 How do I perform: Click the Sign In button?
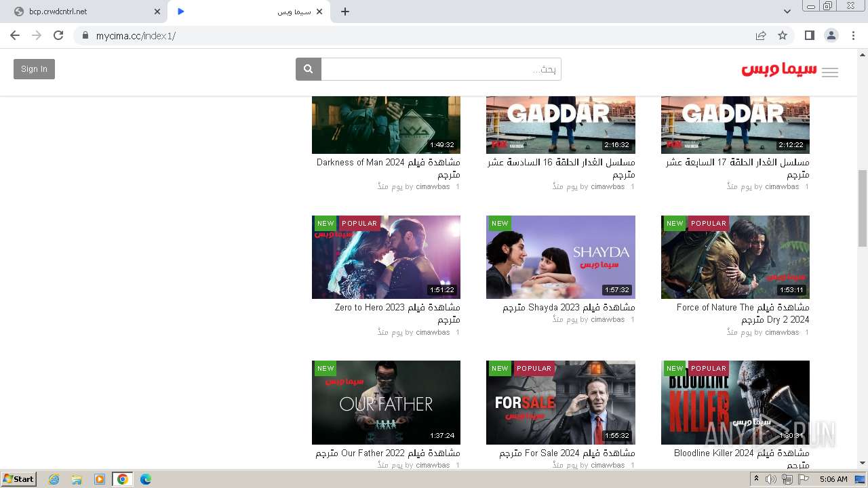[x=34, y=69]
